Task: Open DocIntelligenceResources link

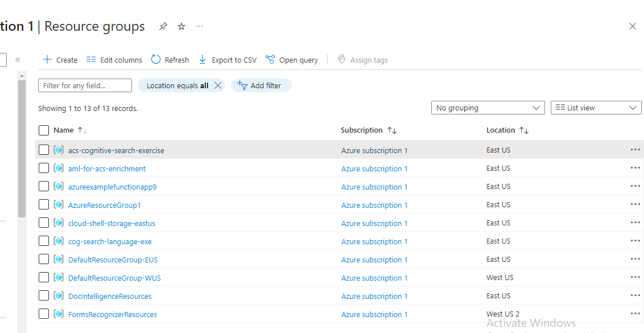Action: coord(110,296)
